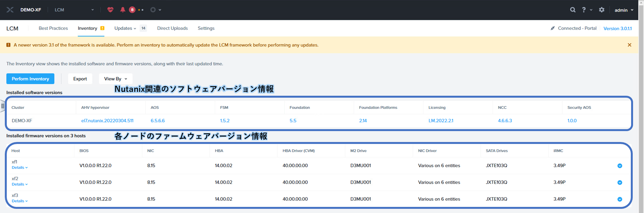This screenshot has height=213, width=644.
Task: Expand the Updates tab dropdown
Action: 125,28
